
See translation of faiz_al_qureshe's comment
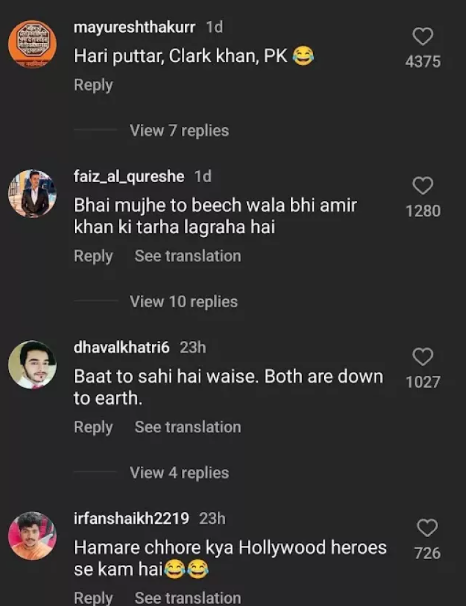(x=188, y=256)
